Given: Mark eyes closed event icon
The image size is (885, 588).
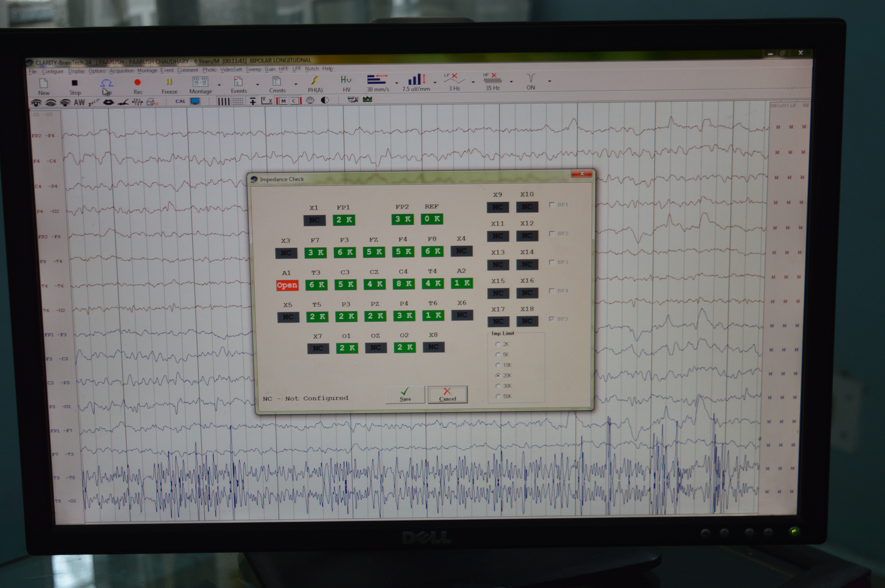Looking at the screenshot, I should pos(50,103).
